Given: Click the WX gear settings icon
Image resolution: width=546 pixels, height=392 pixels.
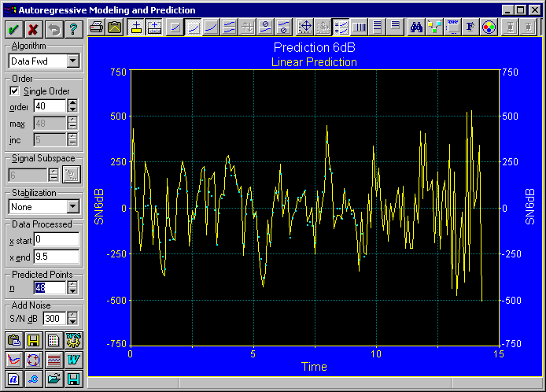Looking at the screenshot, I should (73, 340).
